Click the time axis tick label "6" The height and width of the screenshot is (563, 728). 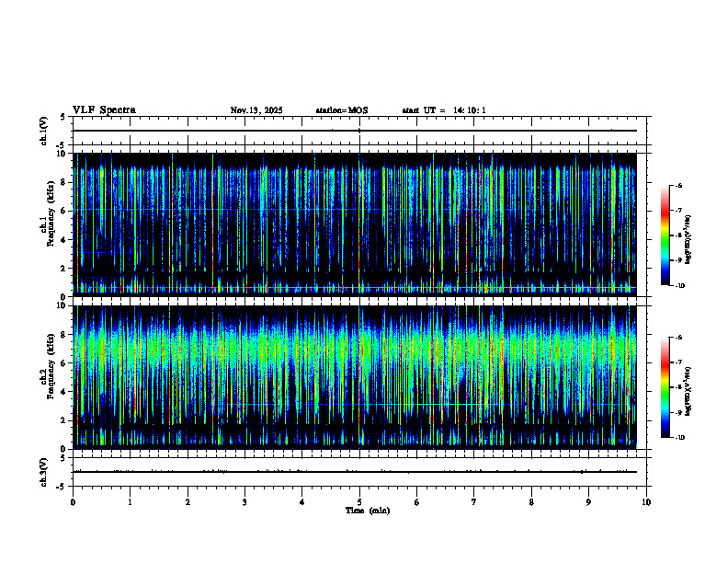tap(417, 502)
